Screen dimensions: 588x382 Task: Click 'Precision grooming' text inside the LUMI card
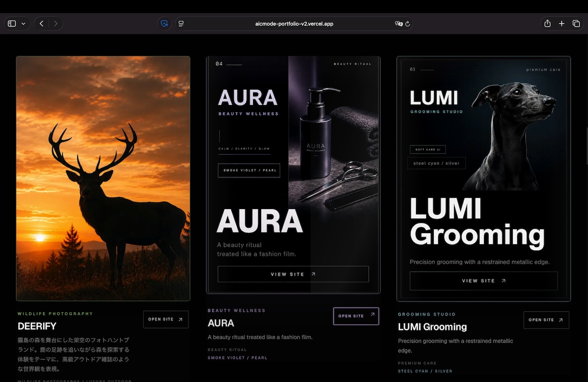tap(480, 262)
